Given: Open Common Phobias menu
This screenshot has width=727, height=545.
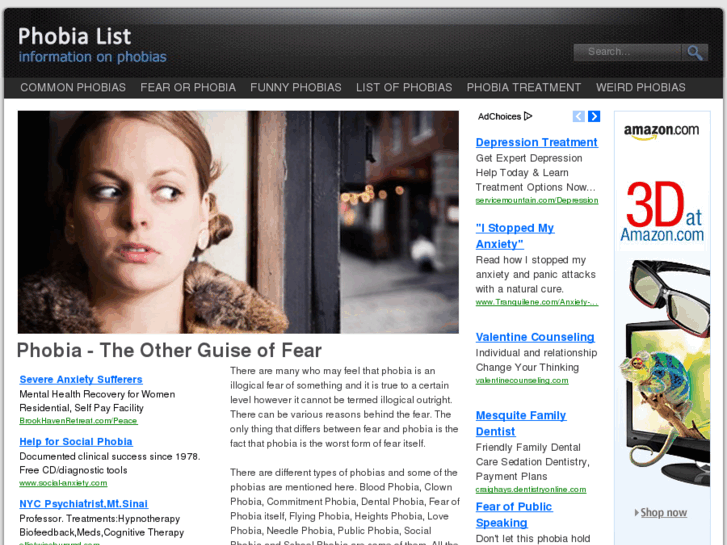Looking at the screenshot, I should [73, 88].
